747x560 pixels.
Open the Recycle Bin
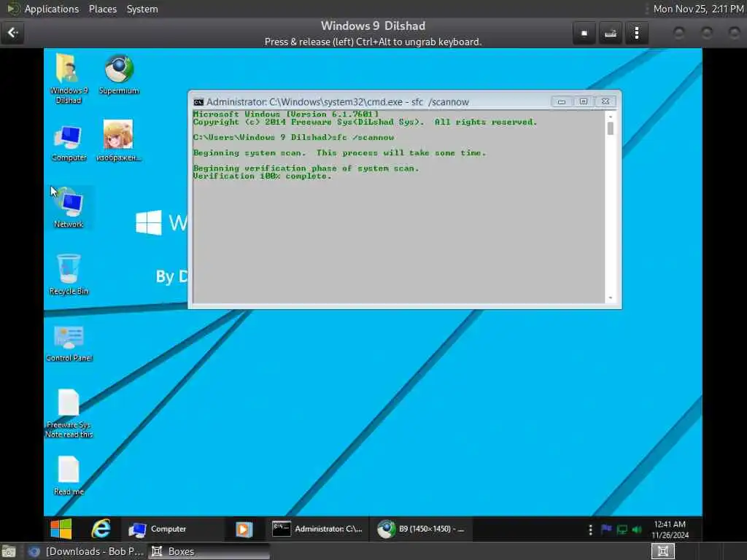click(69, 274)
